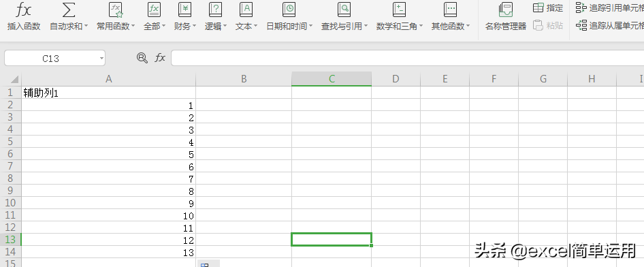Viewport: 644px width, 267px height.
Task: Open the Text functions A icon
Action: 246,10
